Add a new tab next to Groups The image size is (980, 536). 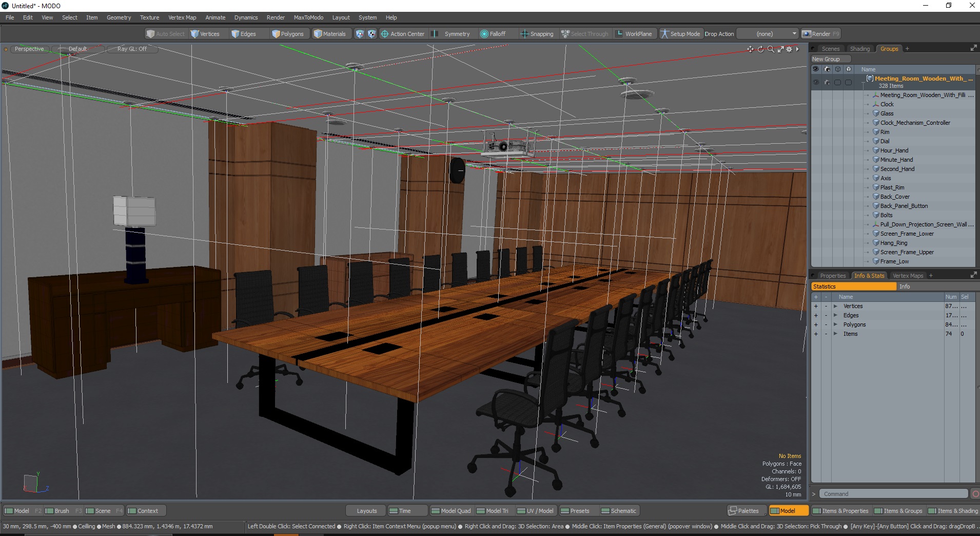pos(907,49)
